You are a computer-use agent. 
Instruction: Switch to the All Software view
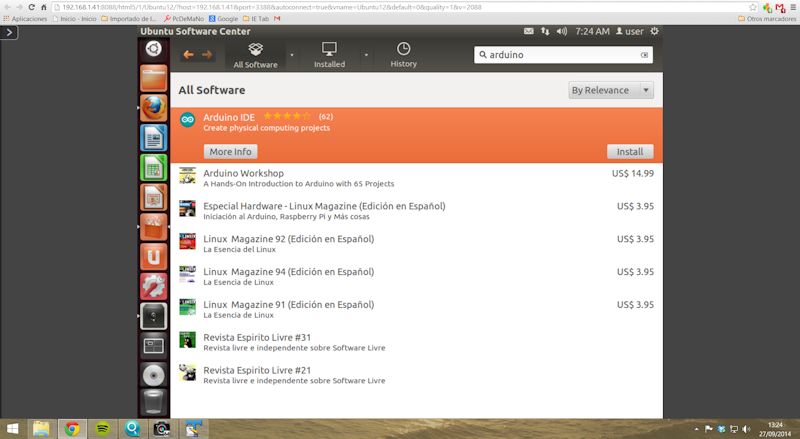(256, 55)
